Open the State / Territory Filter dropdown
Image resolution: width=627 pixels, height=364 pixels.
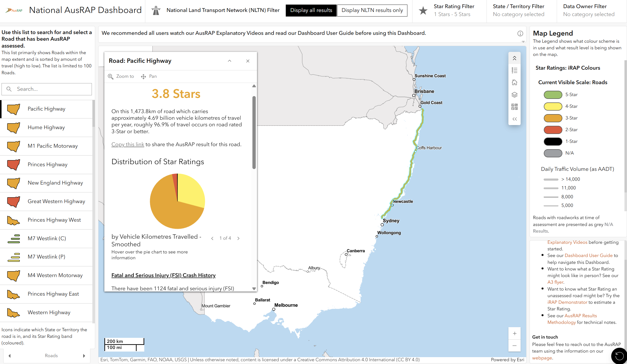coord(518,10)
